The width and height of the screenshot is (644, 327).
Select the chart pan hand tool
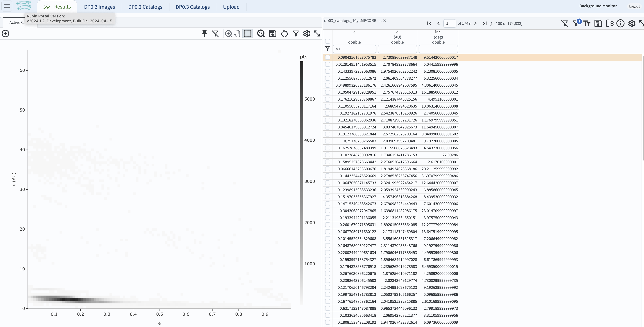click(x=237, y=33)
